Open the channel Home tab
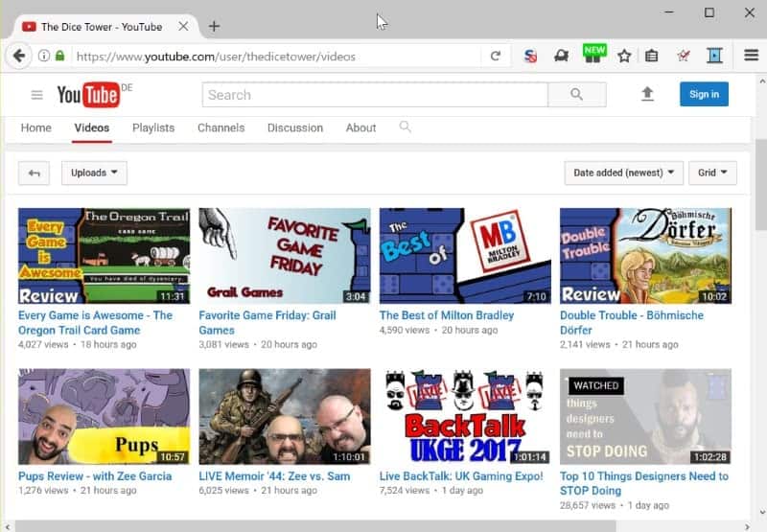 (x=36, y=128)
